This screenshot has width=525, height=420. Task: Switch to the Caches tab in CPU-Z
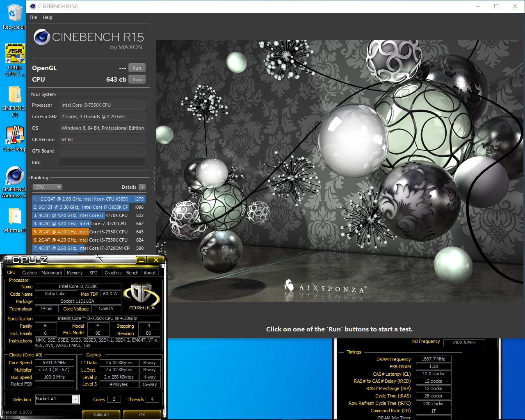point(30,273)
